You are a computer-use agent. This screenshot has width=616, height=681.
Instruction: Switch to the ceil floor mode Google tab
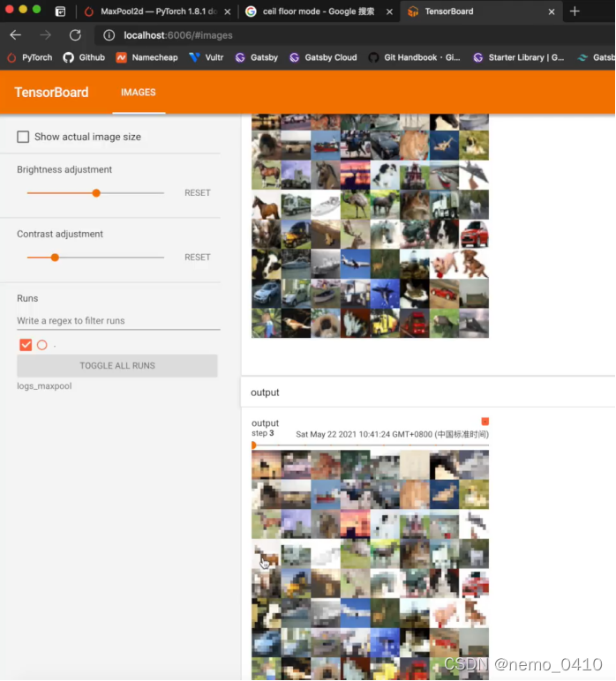319,11
